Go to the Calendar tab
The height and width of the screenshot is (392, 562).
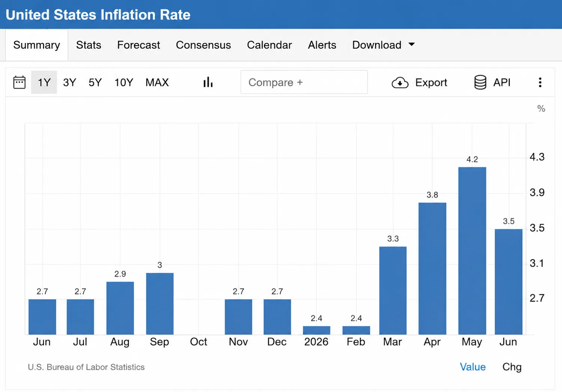tap(269, 45)
